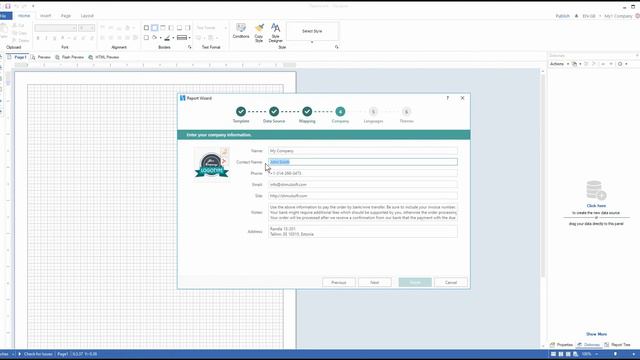This screenshot has height=360, width=640.
Task: Go to the Template wizard step
Action: (x=241, y=111)
